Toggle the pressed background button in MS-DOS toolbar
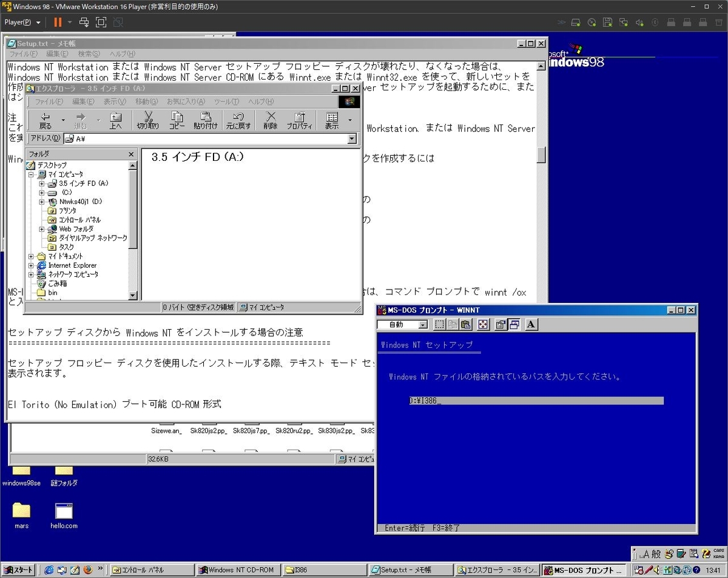728x578 pixels. pyautogui.click(x=514, y=324)
